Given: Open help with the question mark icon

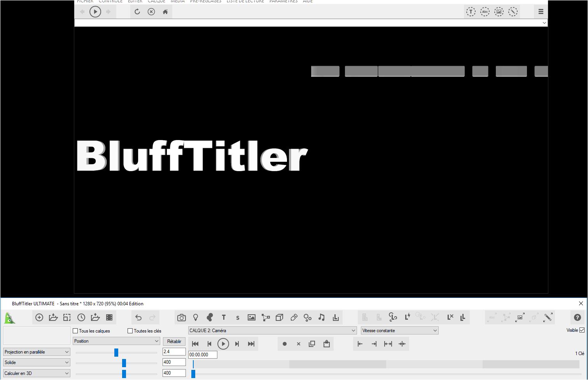Looking at the screenshot, I should tap(577, 317).
